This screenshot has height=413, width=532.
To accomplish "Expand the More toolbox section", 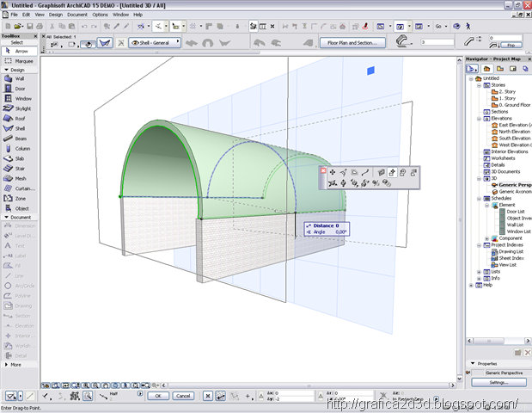I will [7, 365].
